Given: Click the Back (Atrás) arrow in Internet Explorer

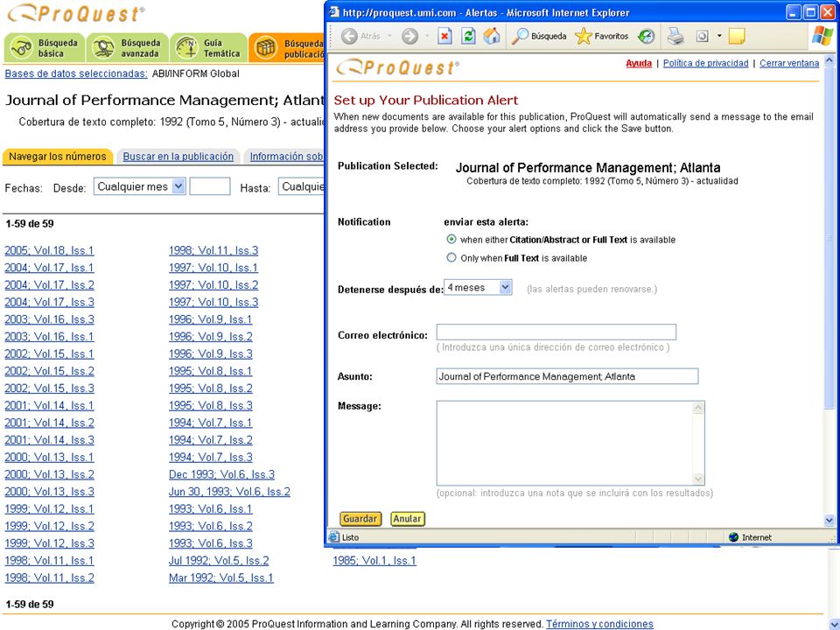Looking at the screenshot, I should tap(349, 36).
